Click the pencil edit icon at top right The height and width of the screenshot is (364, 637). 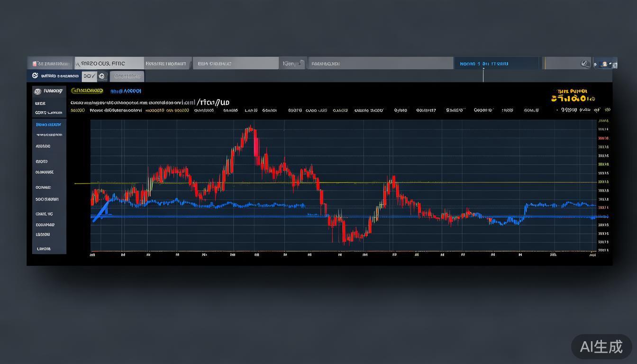[x=585, y=63]
